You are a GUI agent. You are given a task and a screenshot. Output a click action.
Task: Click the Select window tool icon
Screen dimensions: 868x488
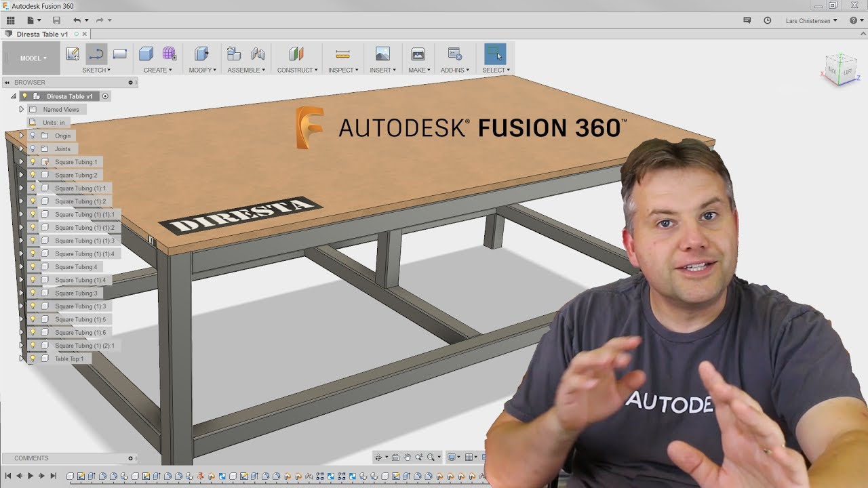click(495, 54)
